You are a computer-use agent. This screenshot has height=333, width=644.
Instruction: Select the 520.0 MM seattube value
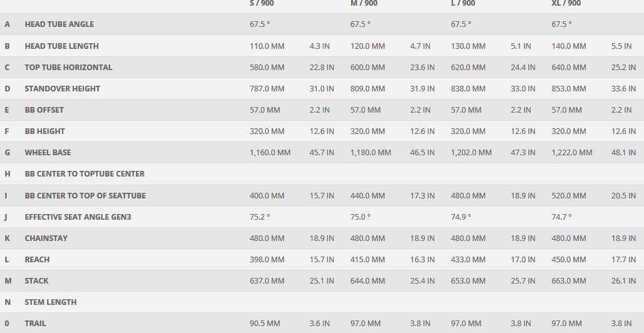(569, 196)
